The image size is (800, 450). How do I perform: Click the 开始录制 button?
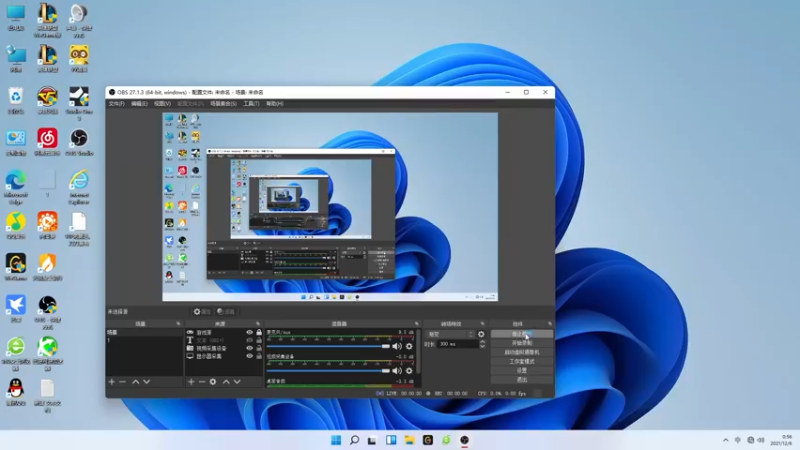point(521,343)
